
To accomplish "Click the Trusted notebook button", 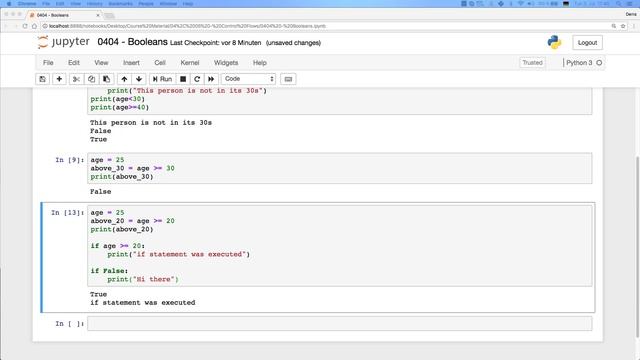I will click(532, 63).
